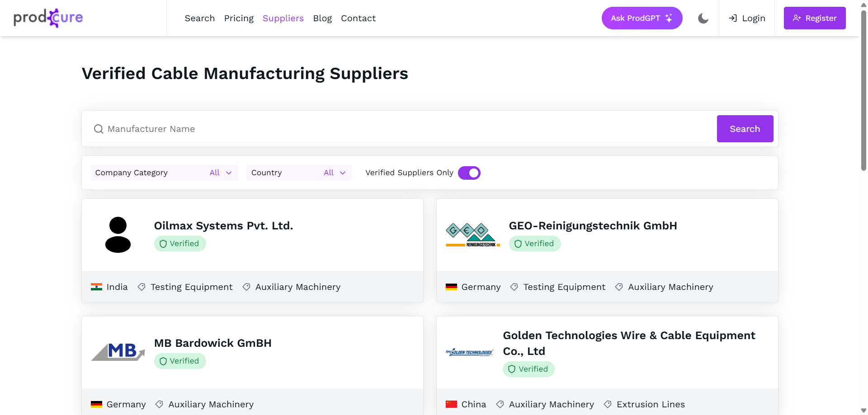Click the Prodcure logo
This screenshot has width=868, height=415.
(48, 18)
